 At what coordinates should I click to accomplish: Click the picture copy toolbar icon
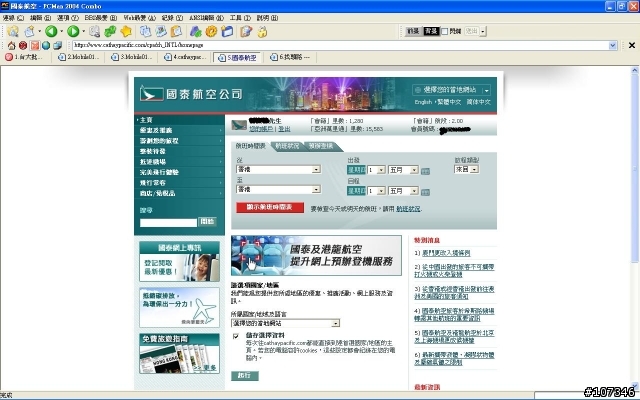click(x=161, y=31)
